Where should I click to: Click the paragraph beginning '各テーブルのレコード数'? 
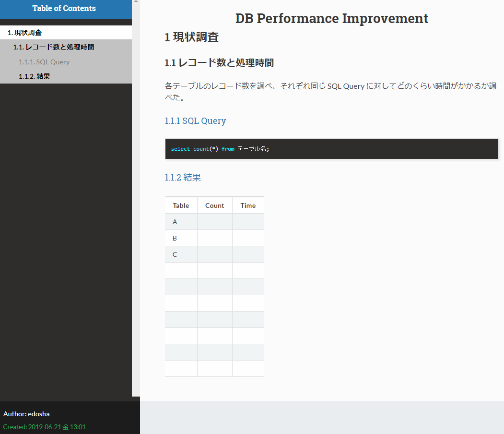pos(330,91)
